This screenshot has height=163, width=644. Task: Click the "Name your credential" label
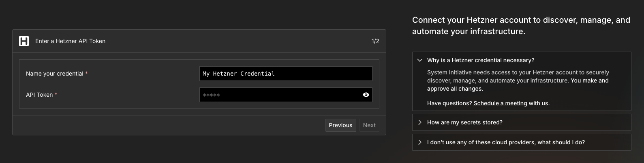coord(55,74)
